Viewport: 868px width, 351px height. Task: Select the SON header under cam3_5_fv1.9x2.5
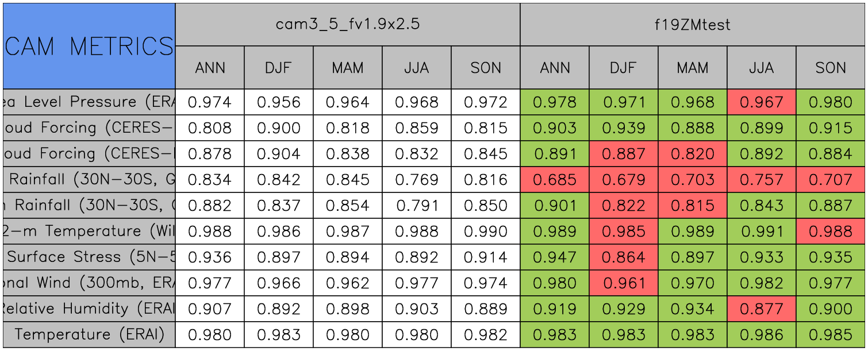click(486, 68)
